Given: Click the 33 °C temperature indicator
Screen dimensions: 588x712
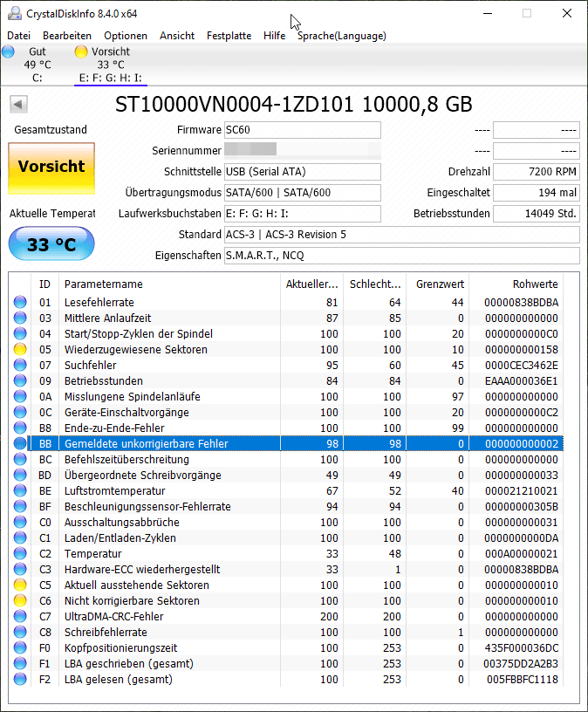Looking at the screenshot, I should (x=51, y=243).
